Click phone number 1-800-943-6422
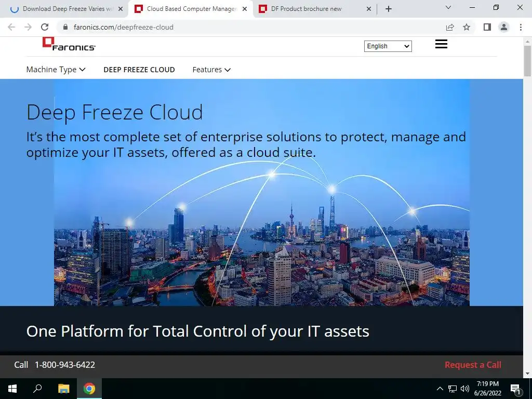This screenshot has width=532, height=399. click(x=65, y=365)
